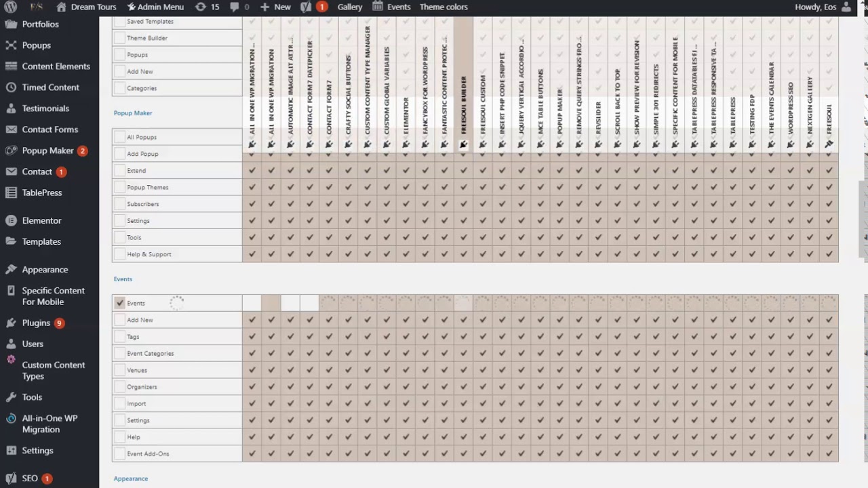Check the Theme Builder row checkbox

coord(120,38)
